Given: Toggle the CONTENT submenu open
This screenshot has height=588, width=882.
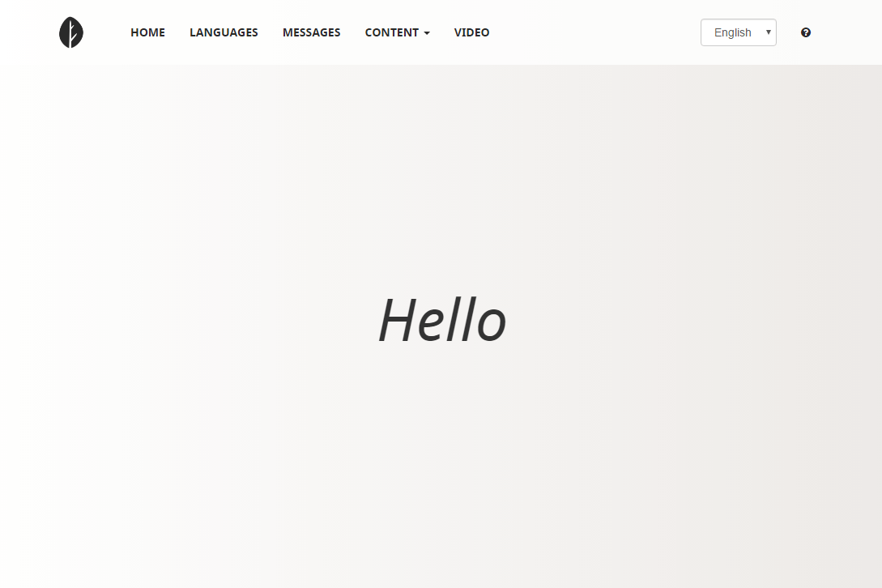Looking at the screenshot, I should point(397,32).
